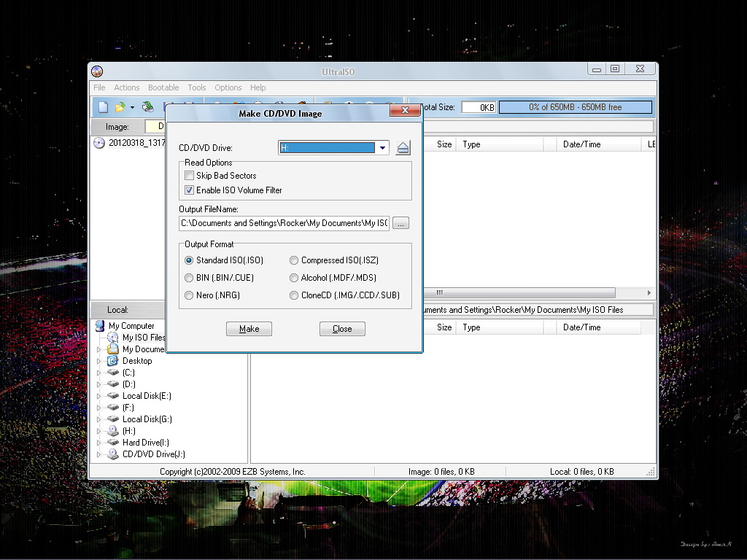Click the Open CD/DVD toolbar icon

point(147,107)
